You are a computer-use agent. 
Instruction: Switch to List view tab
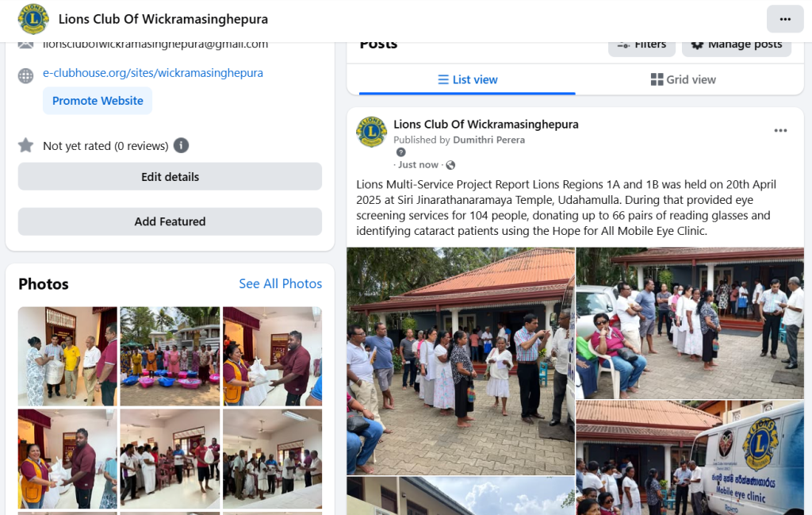tap(467, 80)
